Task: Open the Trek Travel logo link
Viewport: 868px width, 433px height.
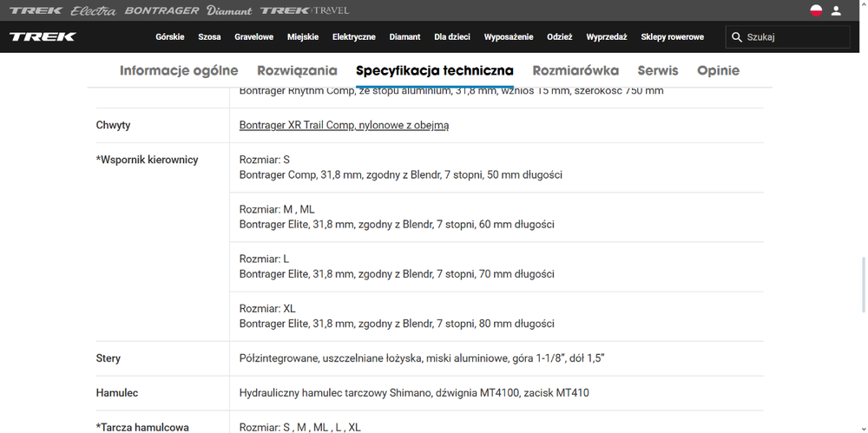Action: (x=305, y=10)
